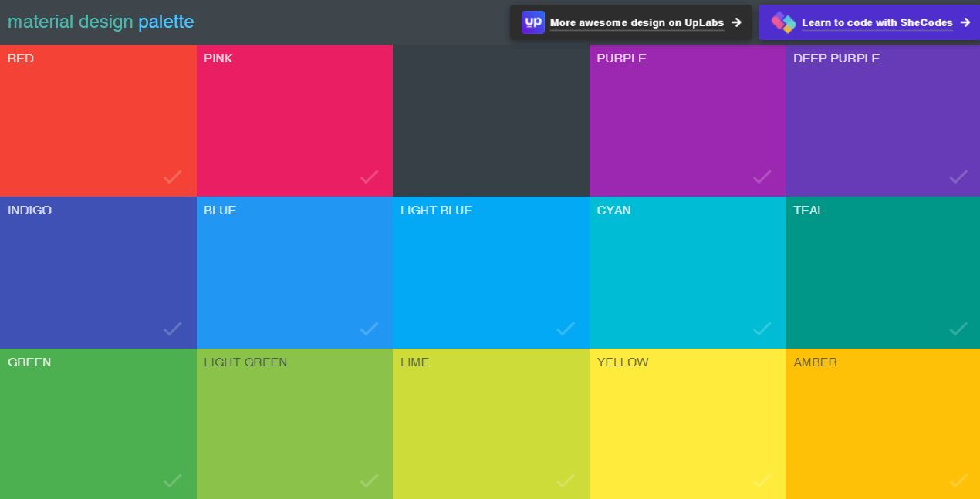Click the checkmark icon on Teal tile
Viewport: 980px width, 499px height.
click(x=958, y=329)
